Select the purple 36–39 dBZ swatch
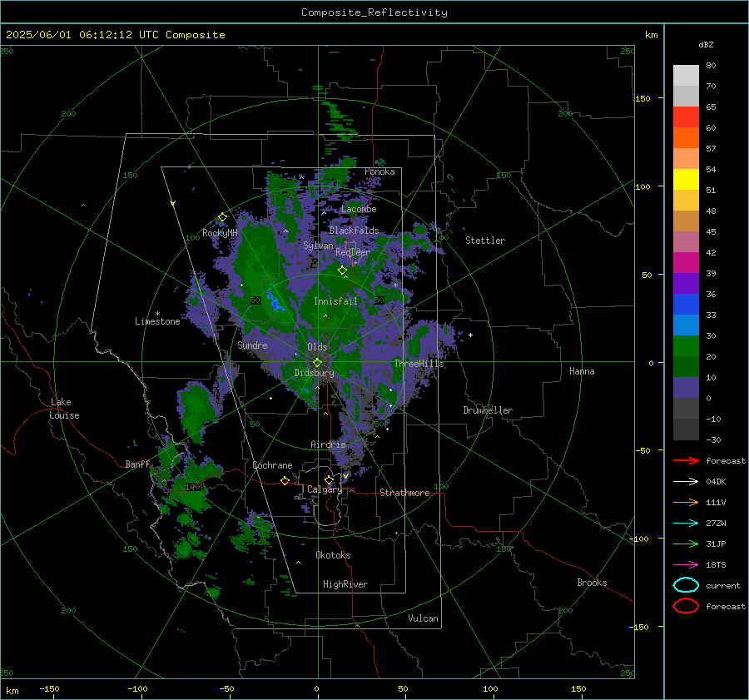Image resolution: width=749 pixels, height=700 pixels. (x=686, y=283)
